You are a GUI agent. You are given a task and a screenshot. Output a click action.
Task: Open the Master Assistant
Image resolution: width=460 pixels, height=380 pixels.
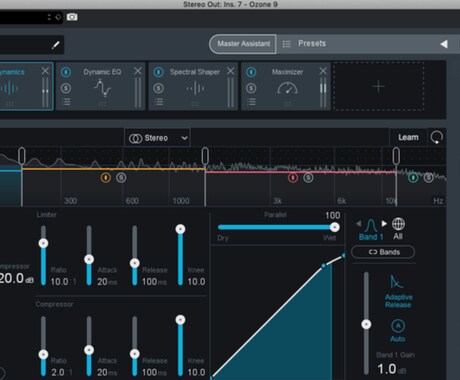tap(243, 44)
